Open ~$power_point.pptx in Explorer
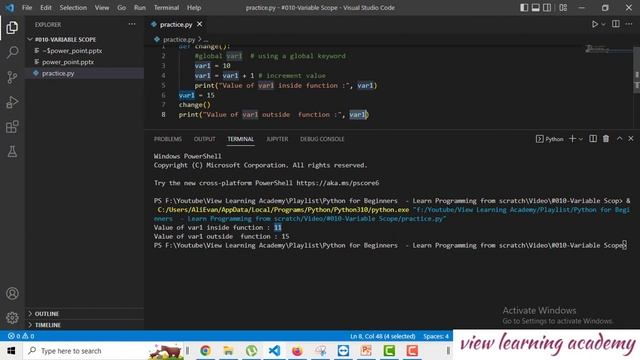The width and height of the screenshot is (640, 360). point(72,51)
